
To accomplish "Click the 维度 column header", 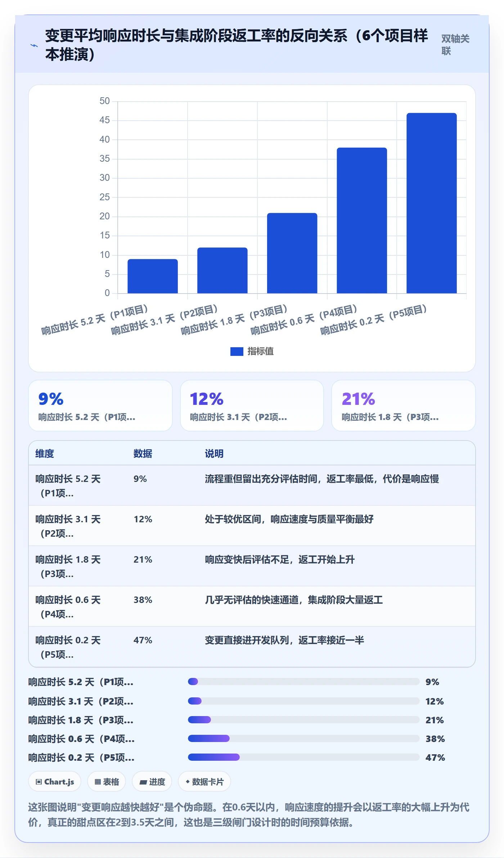I will tap(45, 453).
